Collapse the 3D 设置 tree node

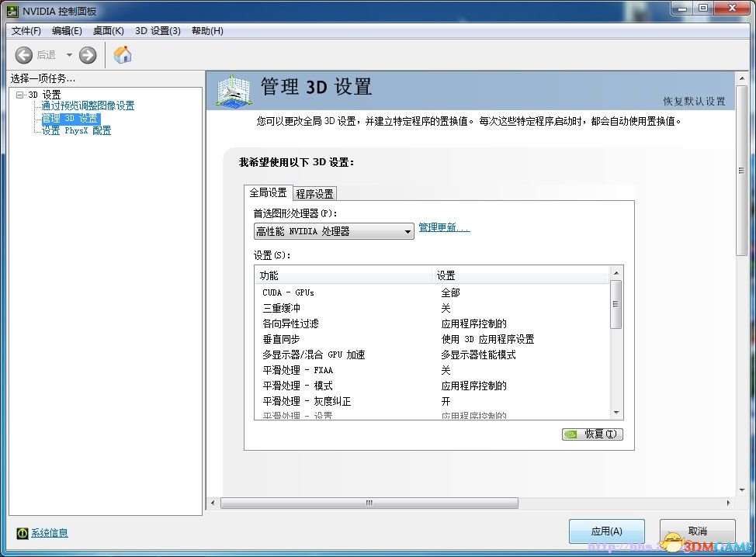(x=19, y=95)
